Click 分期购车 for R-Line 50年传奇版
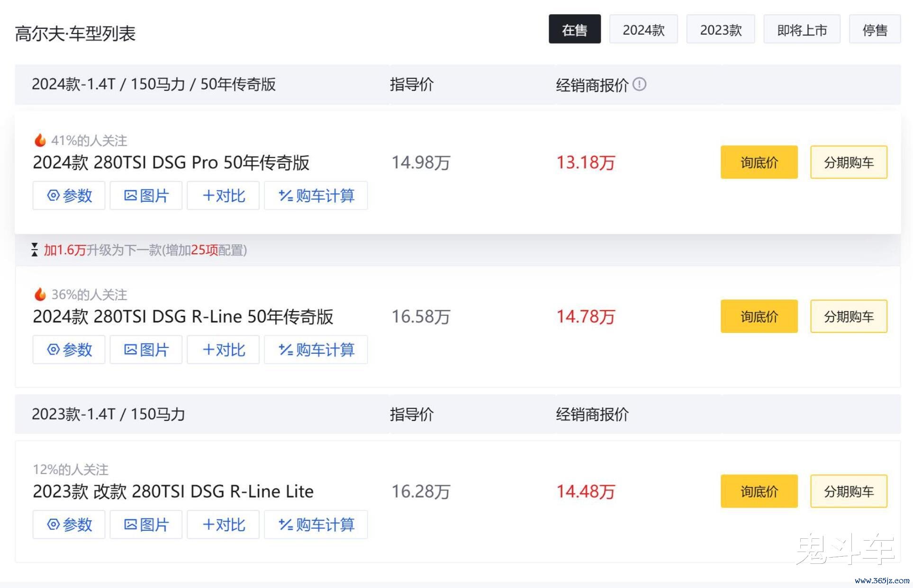The width and height of the screenshot is (913, 588). tap(849, 316)
